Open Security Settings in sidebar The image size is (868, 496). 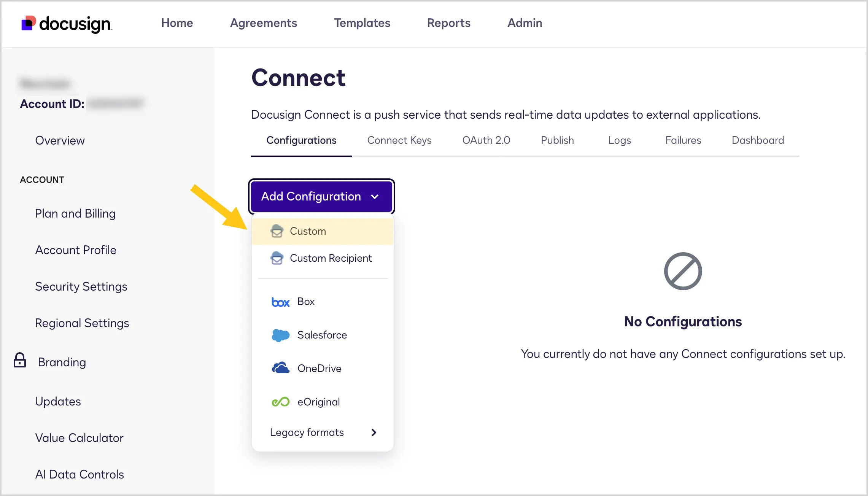(81, 286)
